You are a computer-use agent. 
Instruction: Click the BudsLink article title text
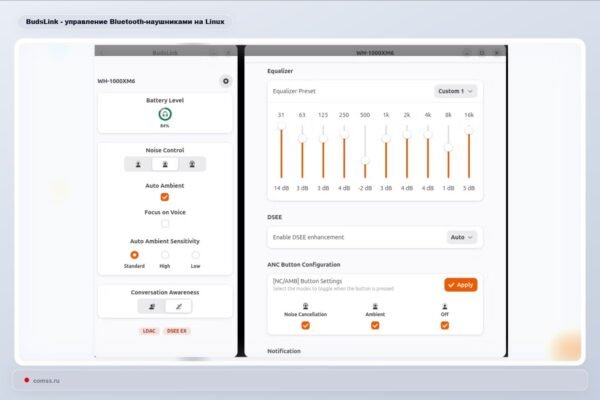point(125,22)
